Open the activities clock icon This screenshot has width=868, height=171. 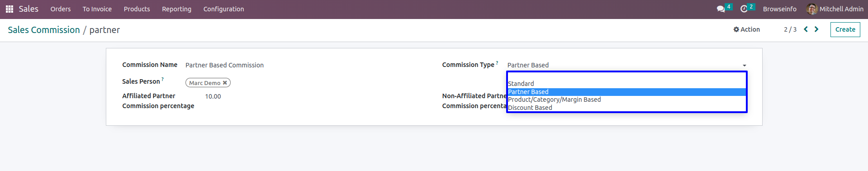[x=744, y=9]
